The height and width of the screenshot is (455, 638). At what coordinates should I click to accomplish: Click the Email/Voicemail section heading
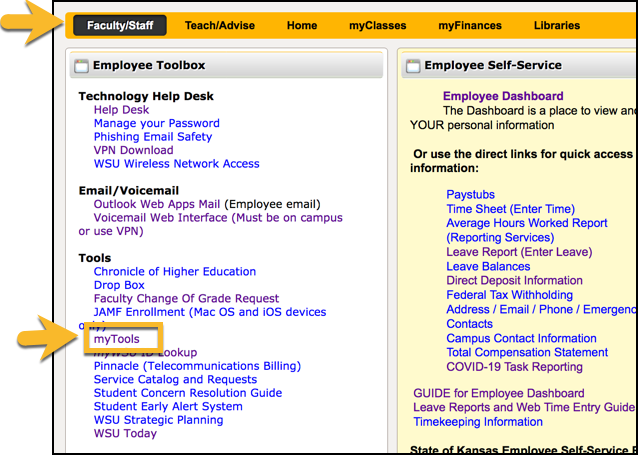point(129,190)
